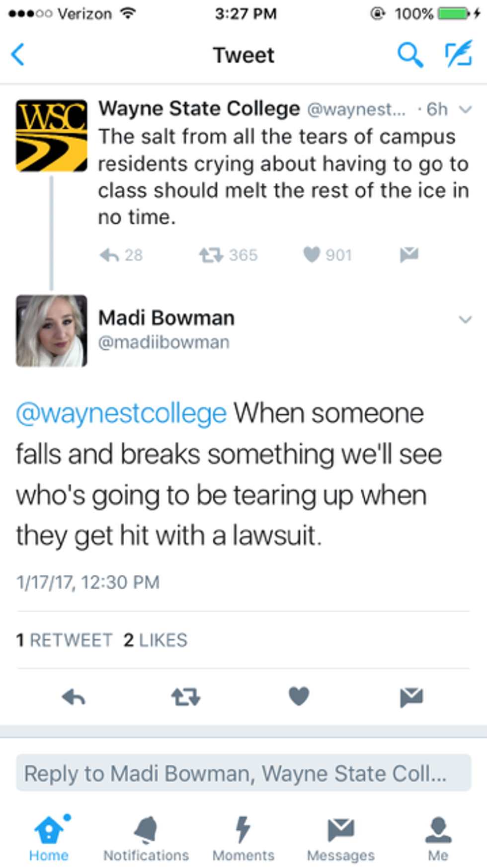Open the Moments tab
Image resolution: width=487 pixels, height=868 pixels.
[243, 838]
